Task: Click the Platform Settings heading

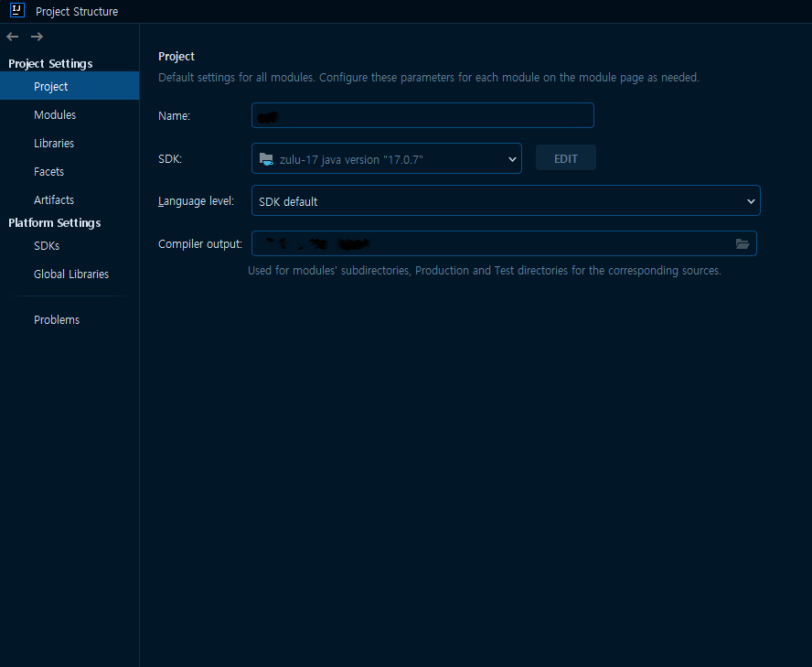Action: [x=54, y=223]
